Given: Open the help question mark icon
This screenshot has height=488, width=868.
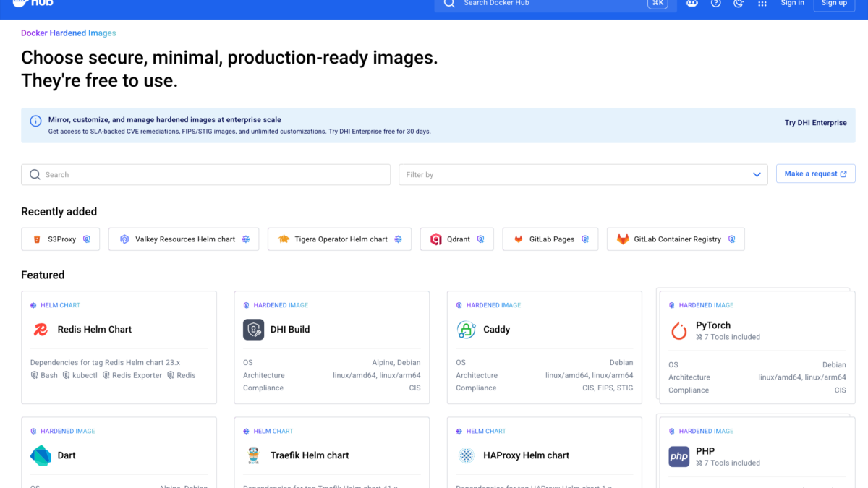Looking at the screenshot, I should pyautogui.click(x=716, y=3).
